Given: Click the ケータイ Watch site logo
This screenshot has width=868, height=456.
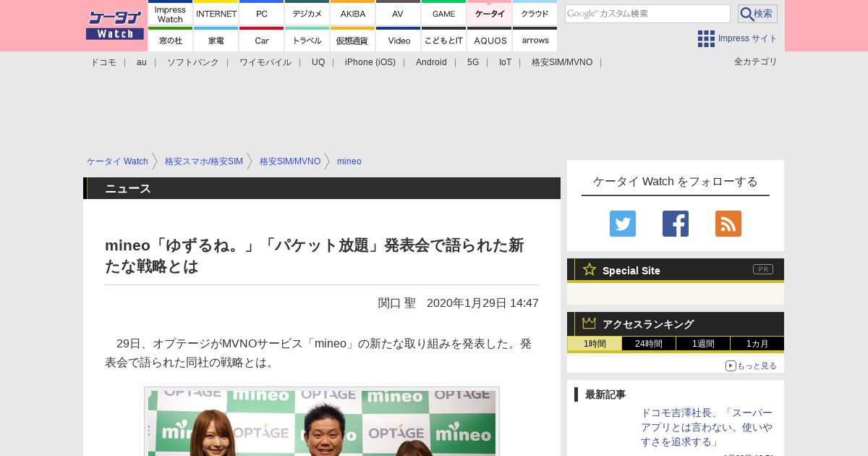Looking at the screenshot, I should tap(115, 25).
